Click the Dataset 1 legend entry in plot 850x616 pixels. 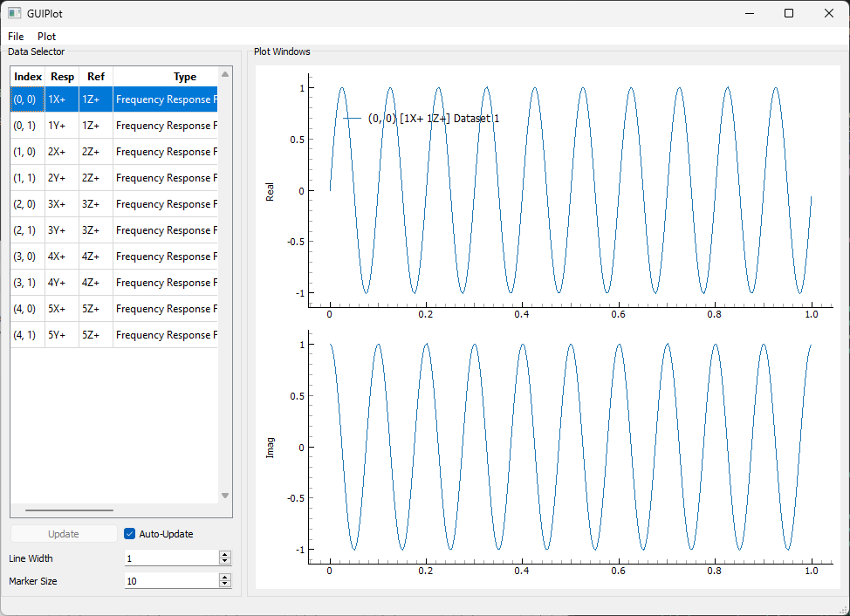[x=433, y=119]
